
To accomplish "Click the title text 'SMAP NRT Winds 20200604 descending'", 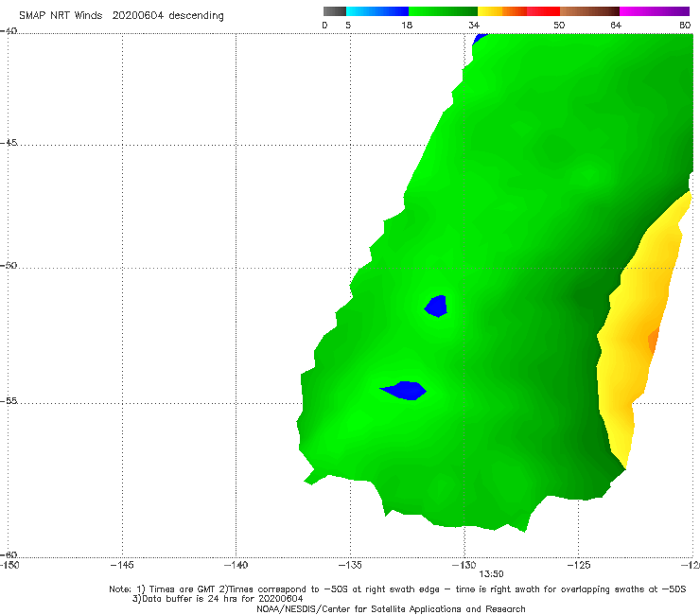I will tap(121, 16).
